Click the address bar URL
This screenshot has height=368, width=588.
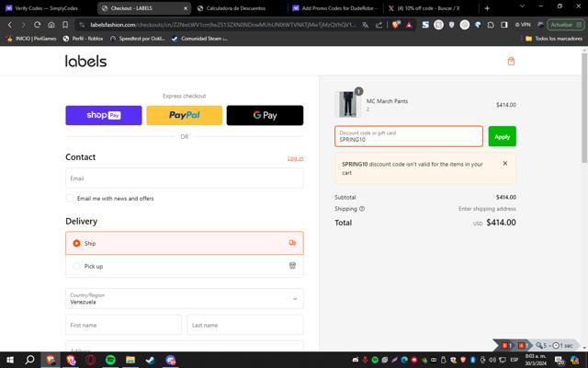(223, 25)
